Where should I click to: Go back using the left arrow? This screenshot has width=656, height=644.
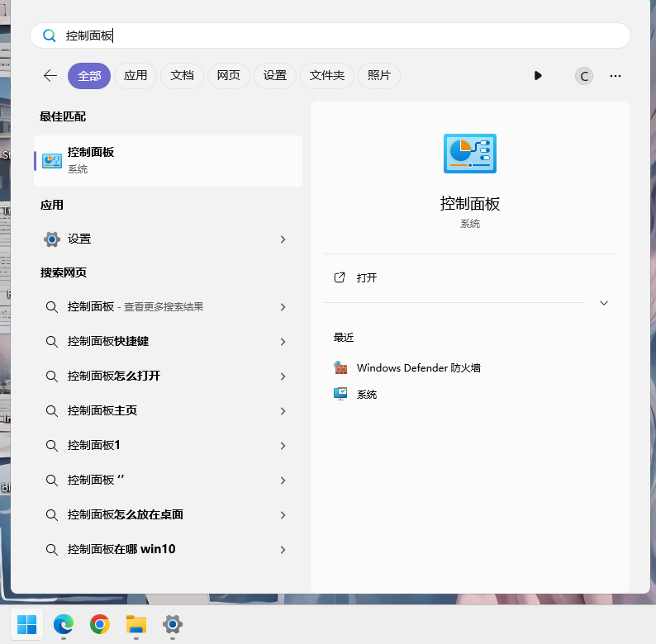[x=50, y=76]
